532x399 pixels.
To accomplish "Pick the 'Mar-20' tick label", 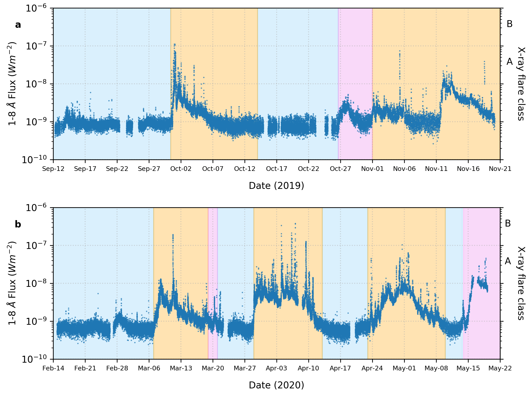I will coord(213,368).
